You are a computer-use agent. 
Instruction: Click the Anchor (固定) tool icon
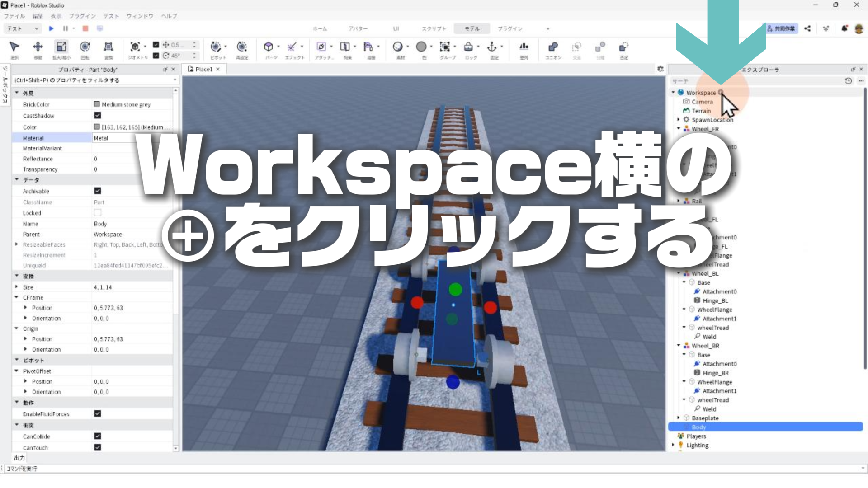point(492,47)
